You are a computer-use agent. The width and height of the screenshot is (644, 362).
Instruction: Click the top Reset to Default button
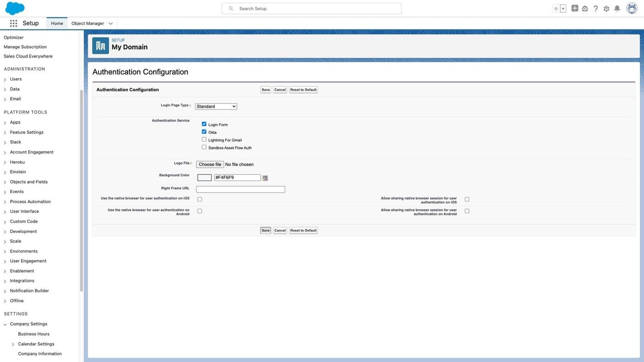pos(303,90)
